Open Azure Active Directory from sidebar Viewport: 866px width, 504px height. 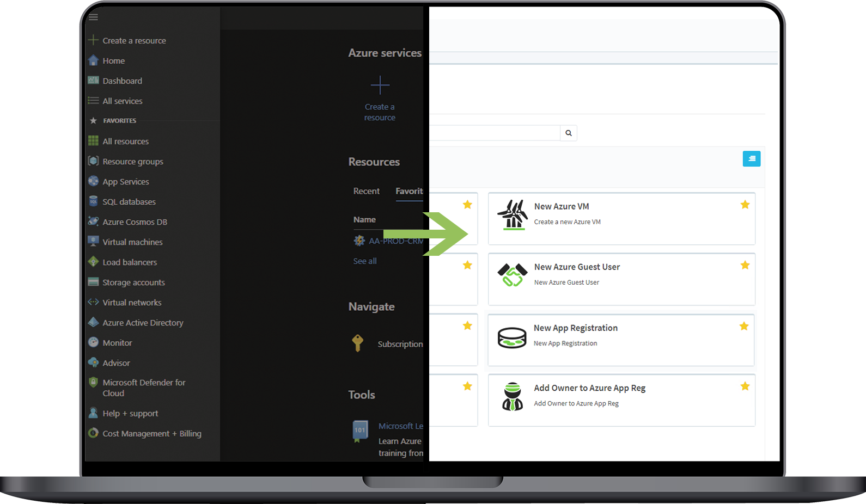143,323
